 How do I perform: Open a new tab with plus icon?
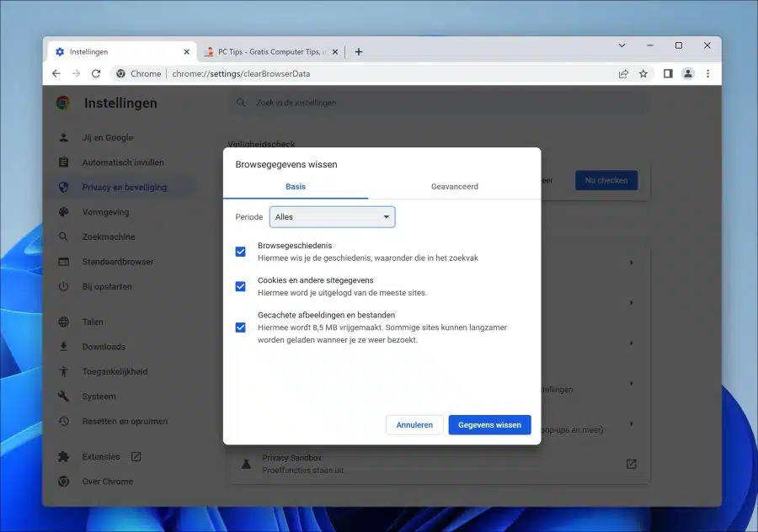(359, 51)
